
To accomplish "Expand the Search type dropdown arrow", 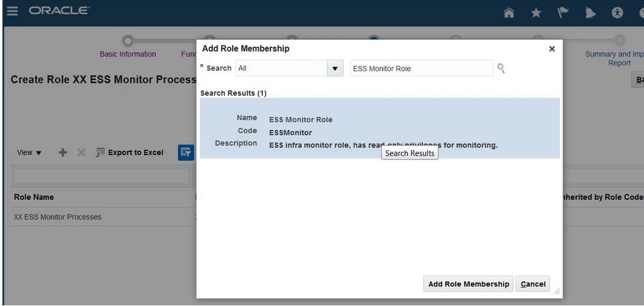I will click(334, 69).
